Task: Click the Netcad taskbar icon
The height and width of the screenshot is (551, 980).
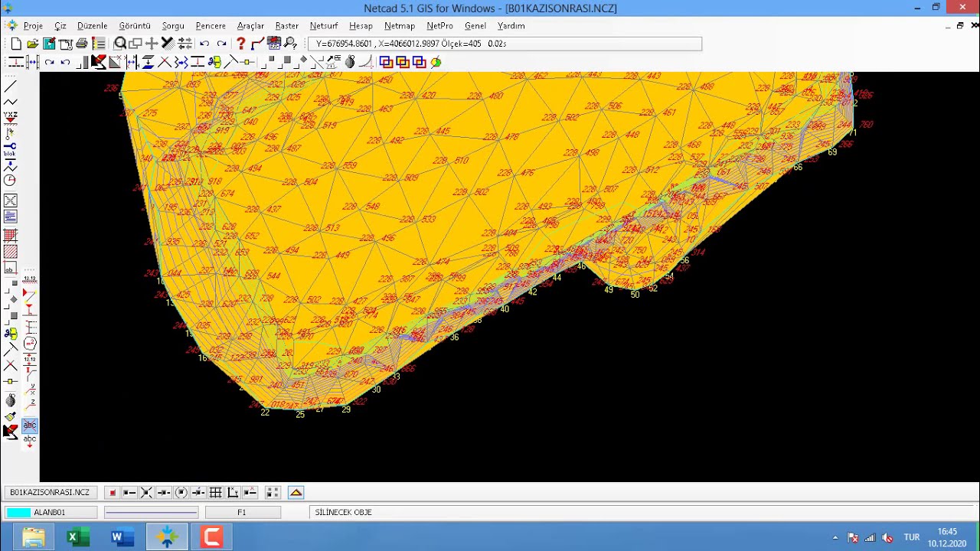Action: click(x=167, y=537)
